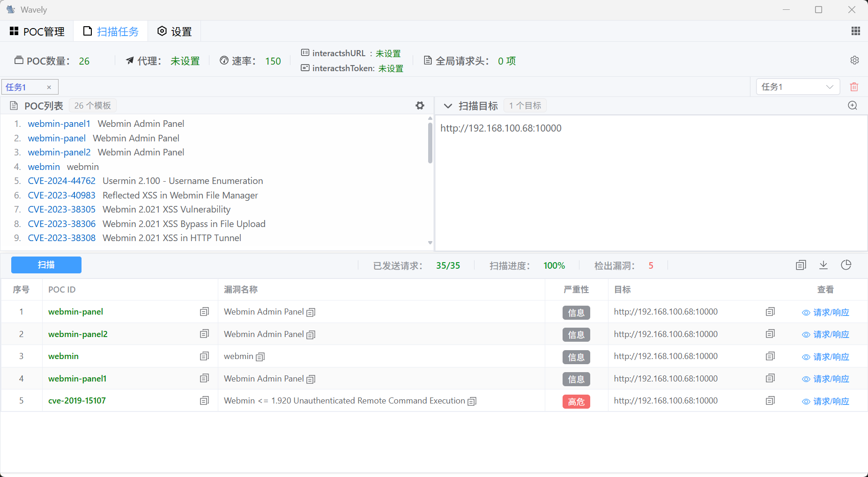The width and height of the screenshot is (868, 477).
Task: Copy all scan results icon
Action: 801,265
